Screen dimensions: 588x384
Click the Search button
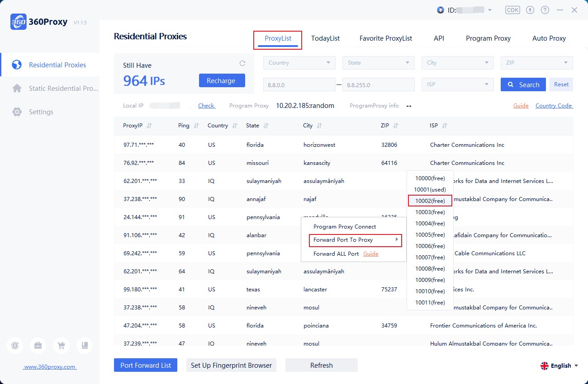coord(523,84)
